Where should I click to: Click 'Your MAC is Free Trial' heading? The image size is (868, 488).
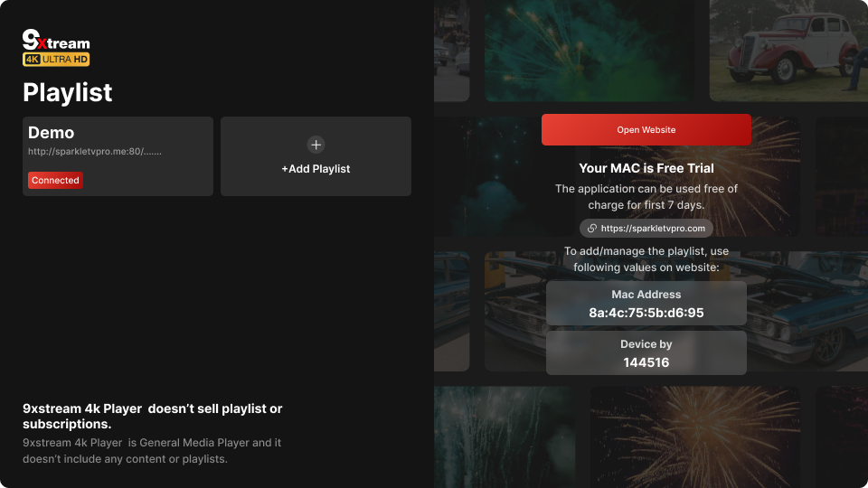click(646, 168)
